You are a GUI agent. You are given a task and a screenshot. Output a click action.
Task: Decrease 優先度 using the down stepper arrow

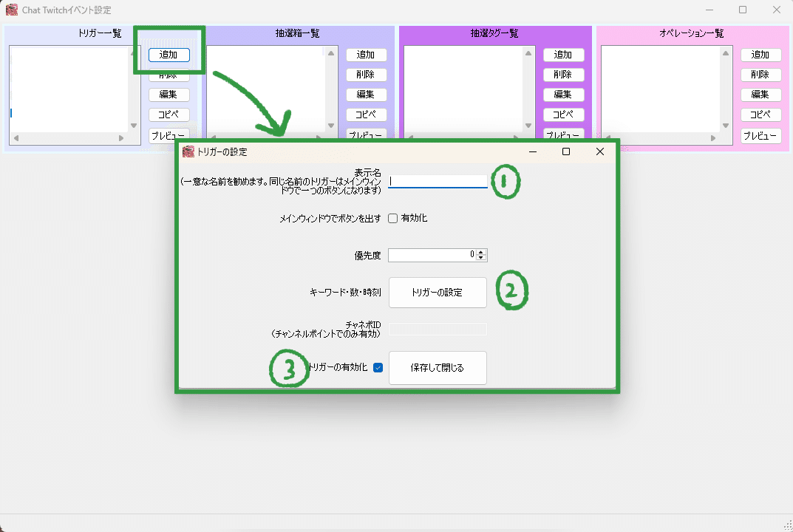click(x=481, y=258)
